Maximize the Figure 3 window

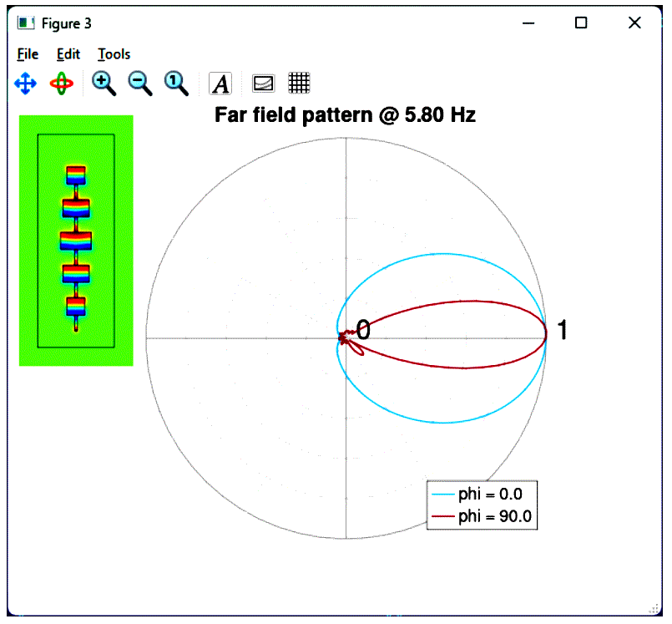tap(581, 23)
